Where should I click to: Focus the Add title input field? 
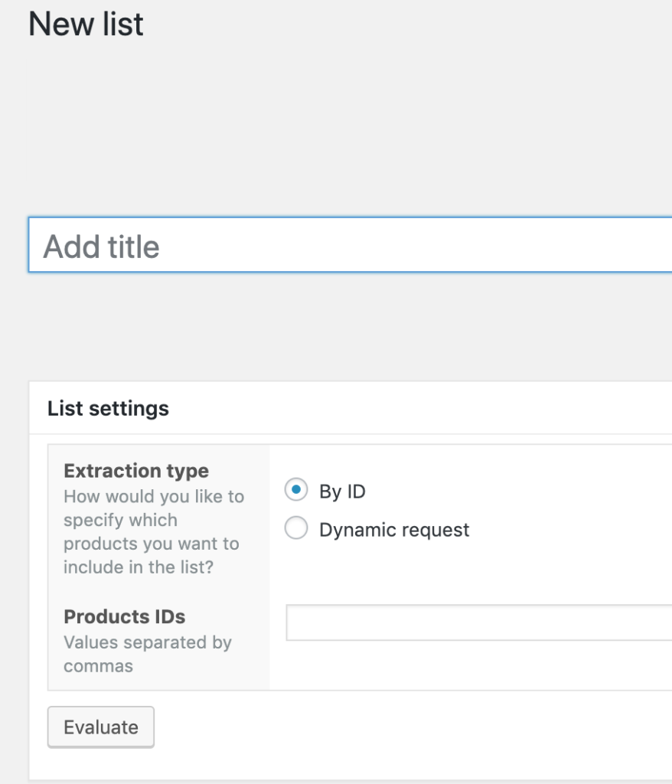350,245
